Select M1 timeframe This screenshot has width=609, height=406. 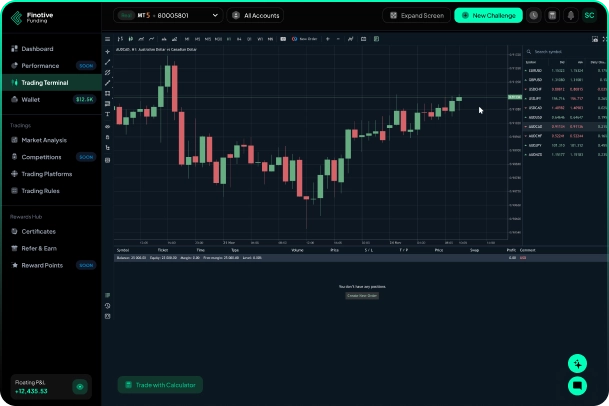pyautogui.click(x=187, y=39)
